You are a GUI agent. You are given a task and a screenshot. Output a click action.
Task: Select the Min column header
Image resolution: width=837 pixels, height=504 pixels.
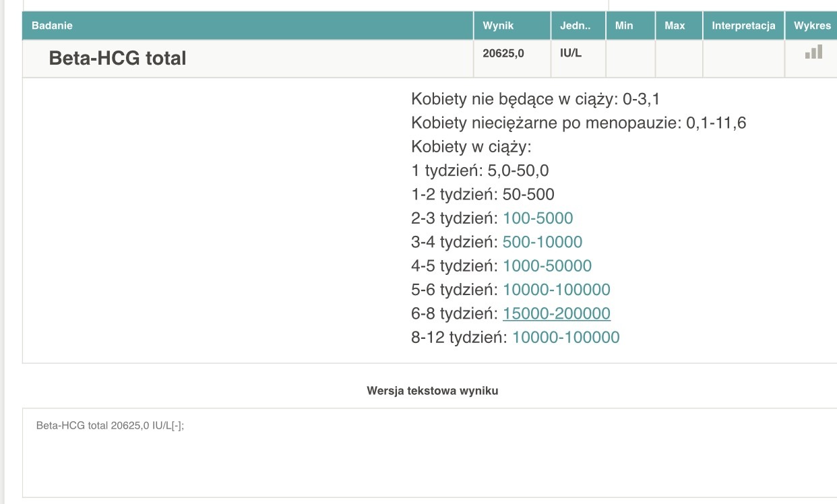(x=624, y=26)
